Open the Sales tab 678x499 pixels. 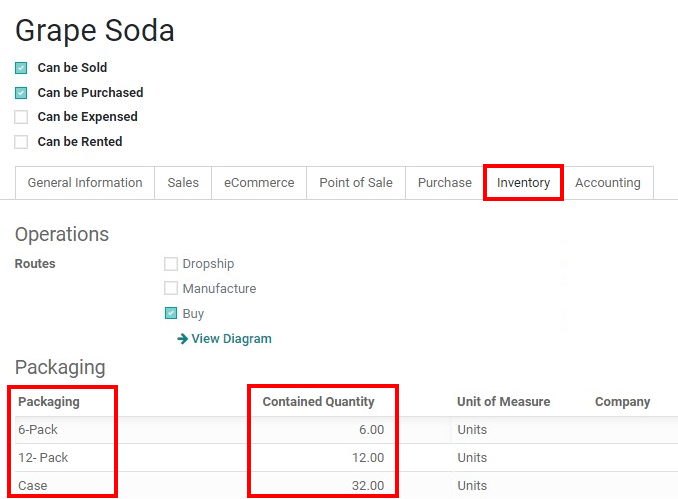click(x=183, y=183)
